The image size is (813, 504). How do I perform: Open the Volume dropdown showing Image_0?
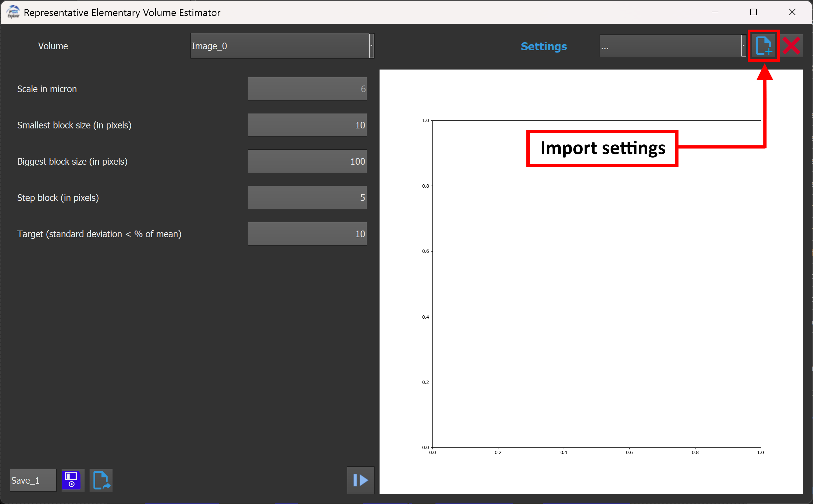pos(281,46)
